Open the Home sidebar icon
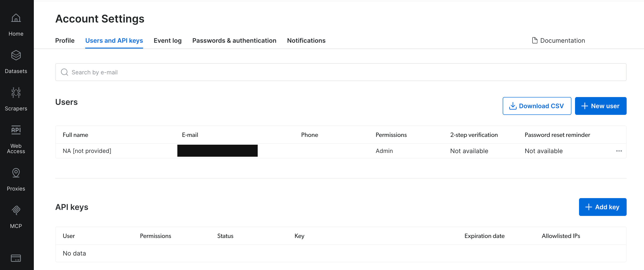The image size is (644, 270). [16, 18]
